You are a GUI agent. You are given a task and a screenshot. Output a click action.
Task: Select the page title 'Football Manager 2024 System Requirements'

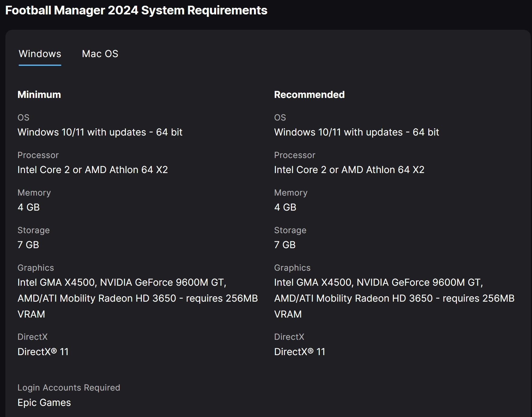(136, 11)
